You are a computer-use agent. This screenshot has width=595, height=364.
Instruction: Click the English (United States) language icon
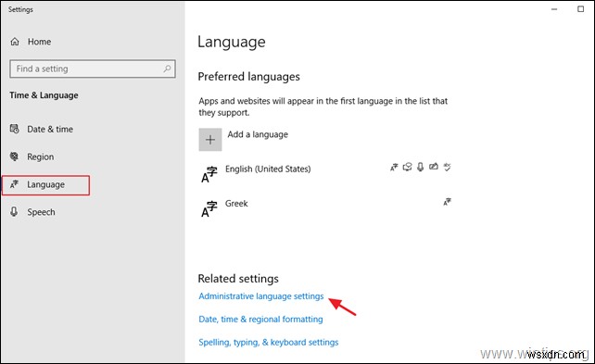(209, 174)
